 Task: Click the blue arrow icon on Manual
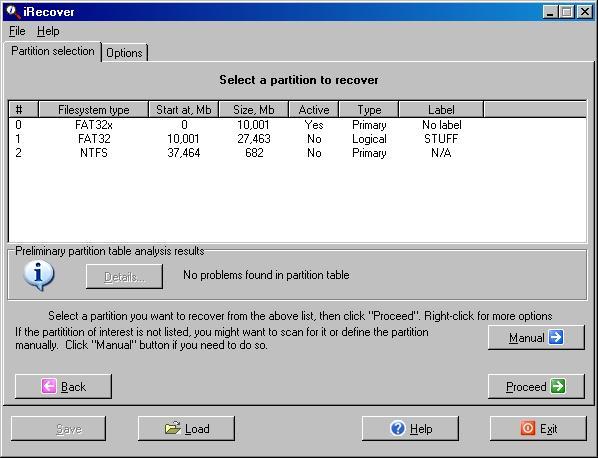click(556, 337)
